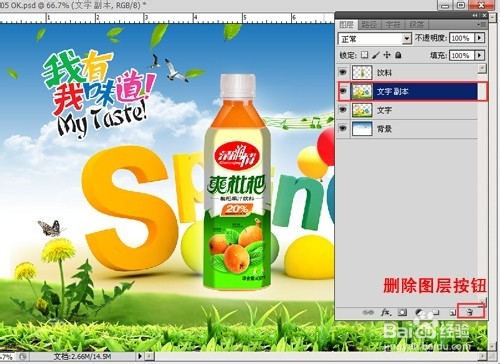Create a new layer group
The width and height of the screenshot is (500, 364).
tap(436, 312)
